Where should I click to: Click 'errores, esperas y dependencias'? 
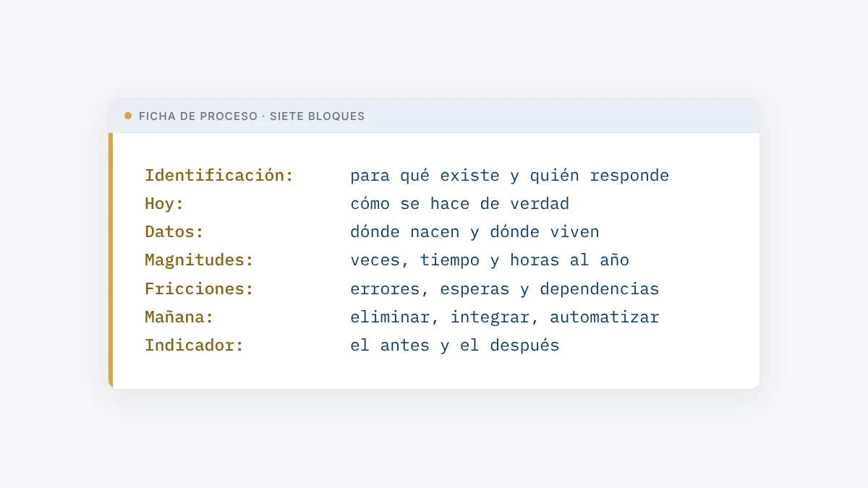(504, 289)
